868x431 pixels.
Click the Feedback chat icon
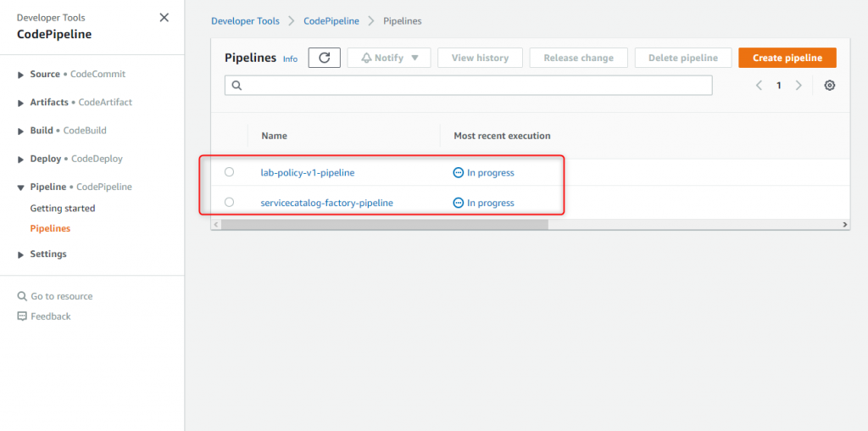click(x=22, y=316)
